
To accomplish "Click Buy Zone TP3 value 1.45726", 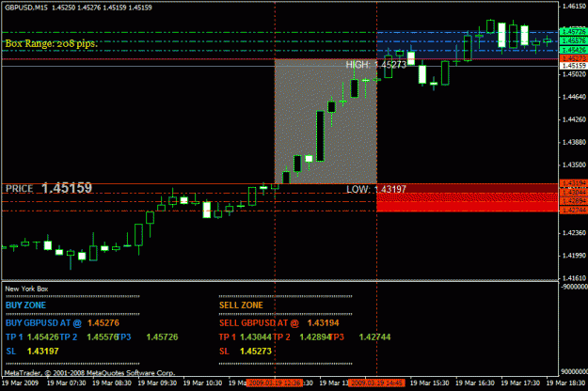I will [162, 337].
